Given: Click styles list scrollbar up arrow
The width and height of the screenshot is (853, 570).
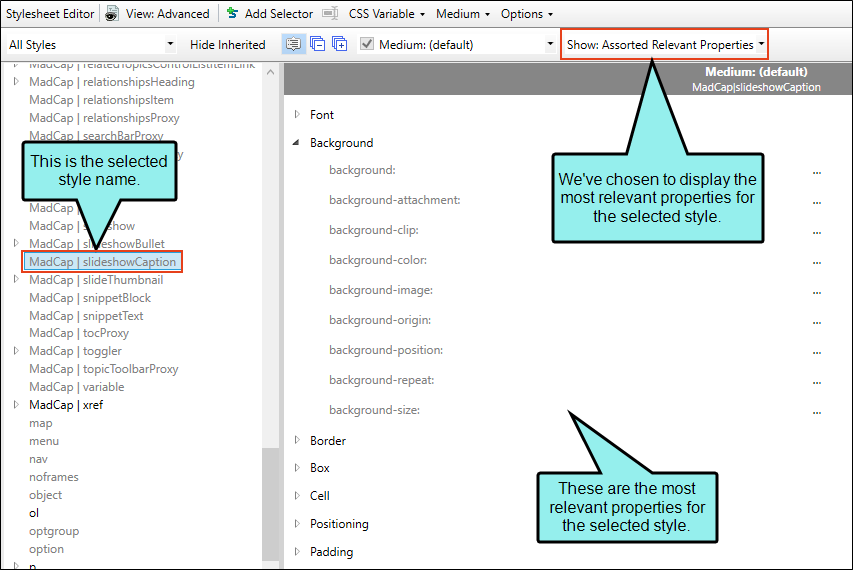Looking at the screenshot, I should coord(270,72).
